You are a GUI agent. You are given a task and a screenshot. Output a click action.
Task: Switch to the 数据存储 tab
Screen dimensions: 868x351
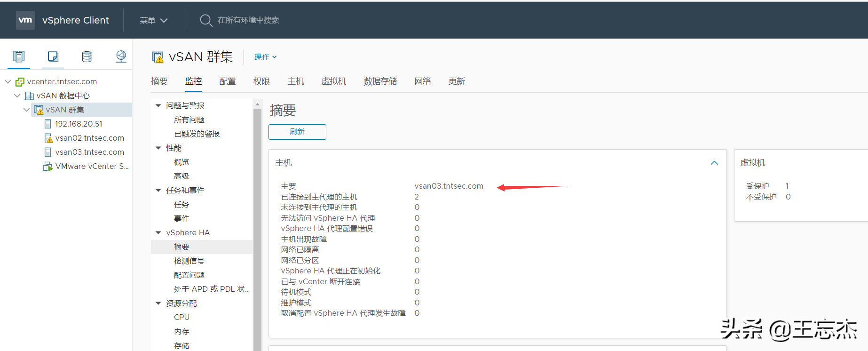(x=380, y=81)
